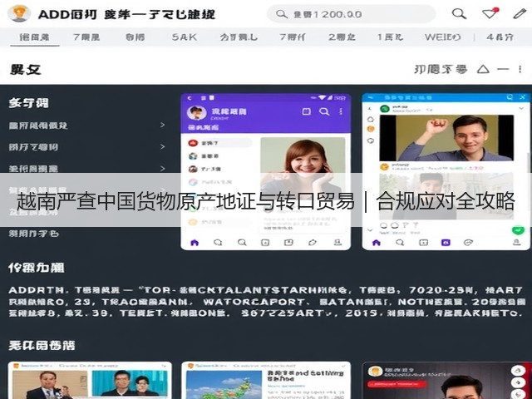Click the home outline icon in blue window sidebar
The width and height of the screenshot is (532, 399).
371,119
